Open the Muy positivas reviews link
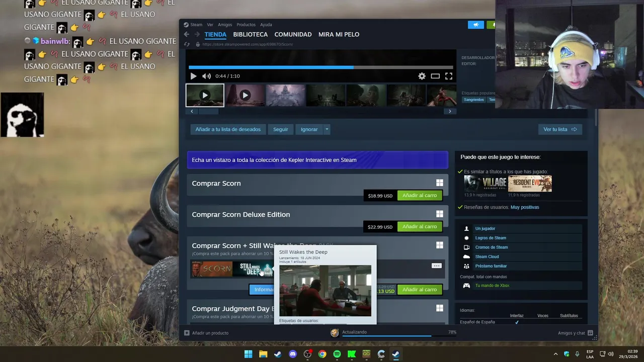This screenshot has height=362, width=644. pyautogui.click(x=525, y=207)
